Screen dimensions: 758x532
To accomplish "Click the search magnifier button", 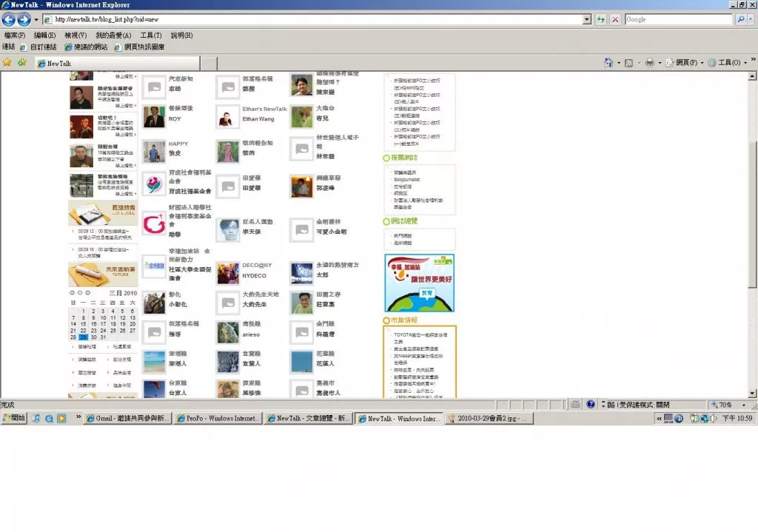I will tap(740, 19).
